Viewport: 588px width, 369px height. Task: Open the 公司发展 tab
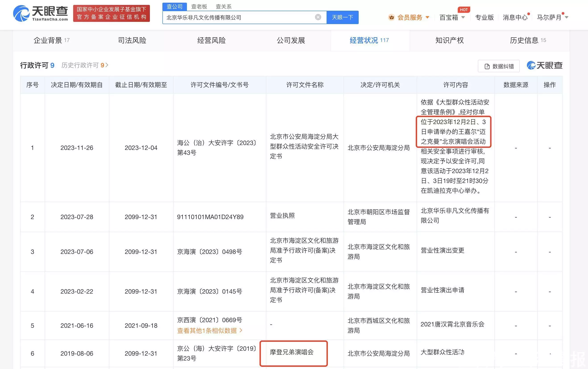point(291,40)
